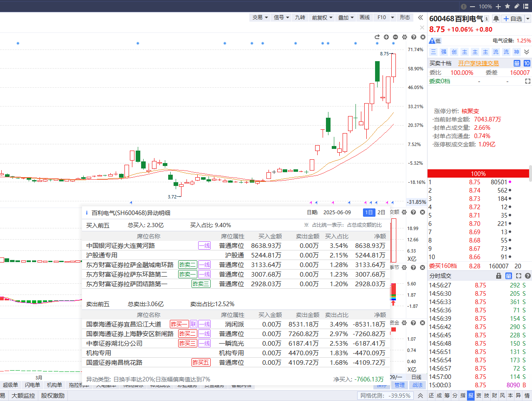Expand 分时成交 panel to fullscreen

pos(519,276)
